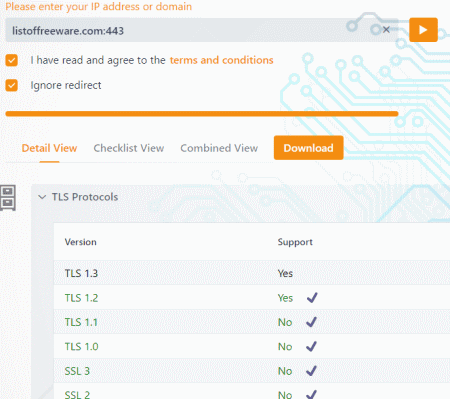450x399 pixels.
Task: Click the checkmark icon in the TLS 1.2 row
Action: click(312, 297)
